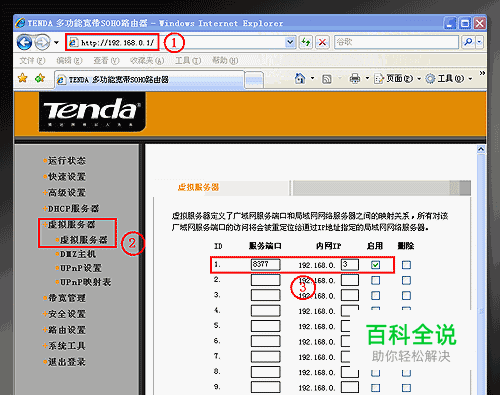
Task: Open the 工具(T) menu in menu bar
Action: click(188, 61)
